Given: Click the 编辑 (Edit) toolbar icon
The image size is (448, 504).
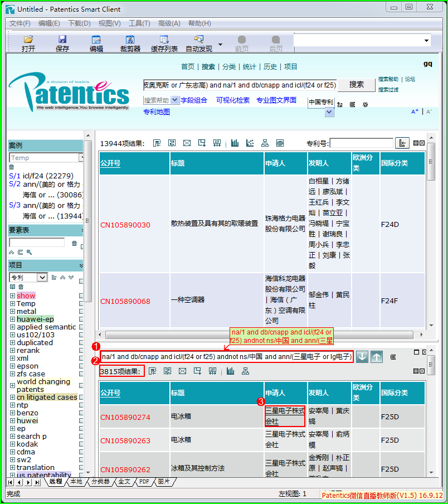Looking at the screenshot, I should [x=96, y=43].
